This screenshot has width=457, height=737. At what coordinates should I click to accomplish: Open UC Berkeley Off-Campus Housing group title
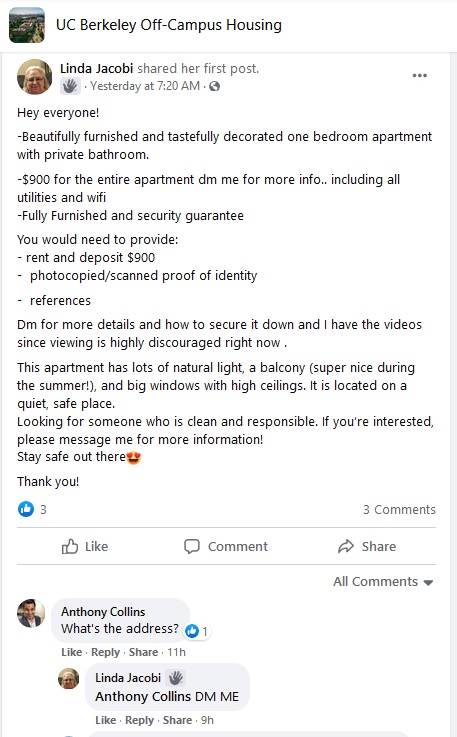click(169, 25)
